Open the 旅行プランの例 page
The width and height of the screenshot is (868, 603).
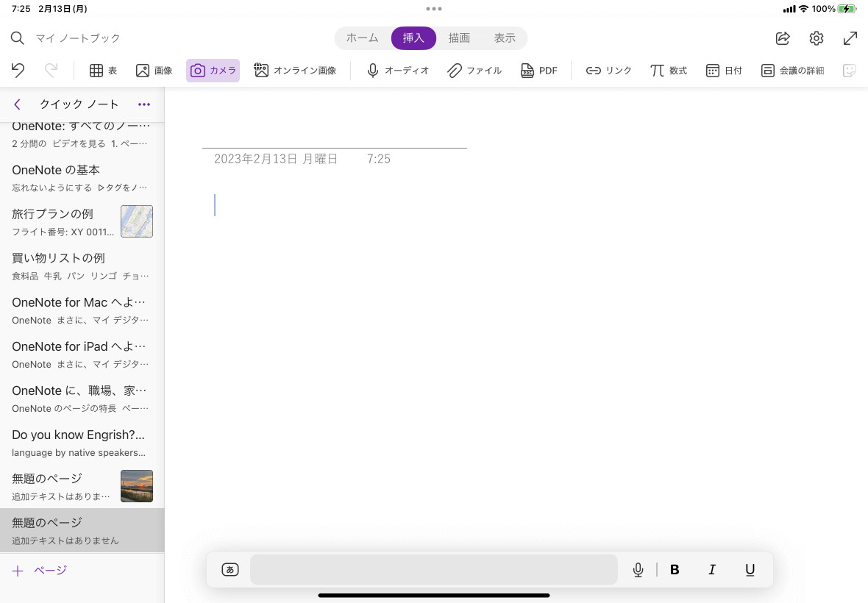tap(82, 222)
